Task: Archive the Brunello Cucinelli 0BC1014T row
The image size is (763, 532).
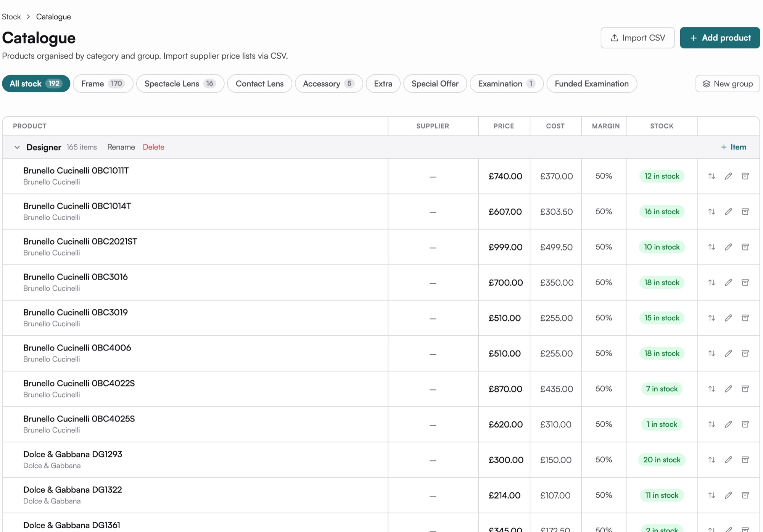Action: coord(745,212)
